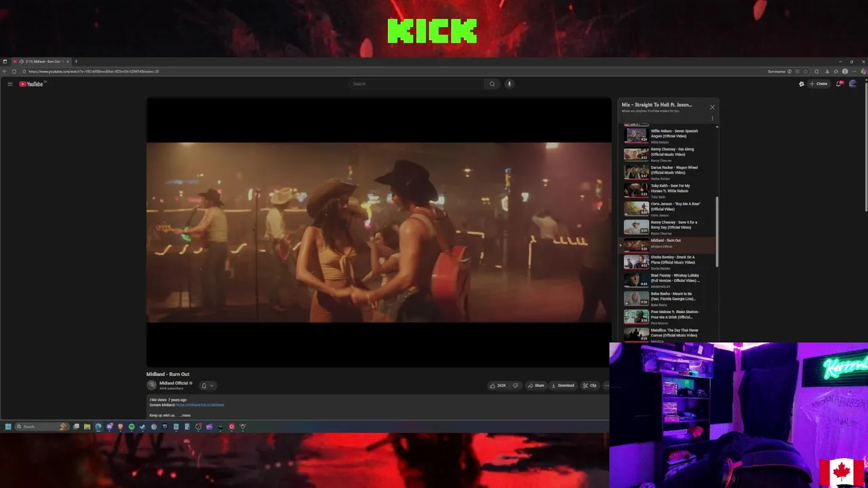Open the Midland Official channel name link

point(174,383)
